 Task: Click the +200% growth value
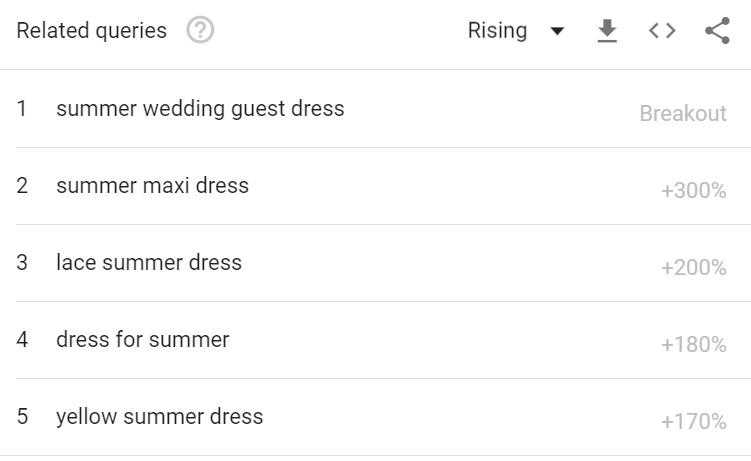pyautogui.click(x=694, y=268)
